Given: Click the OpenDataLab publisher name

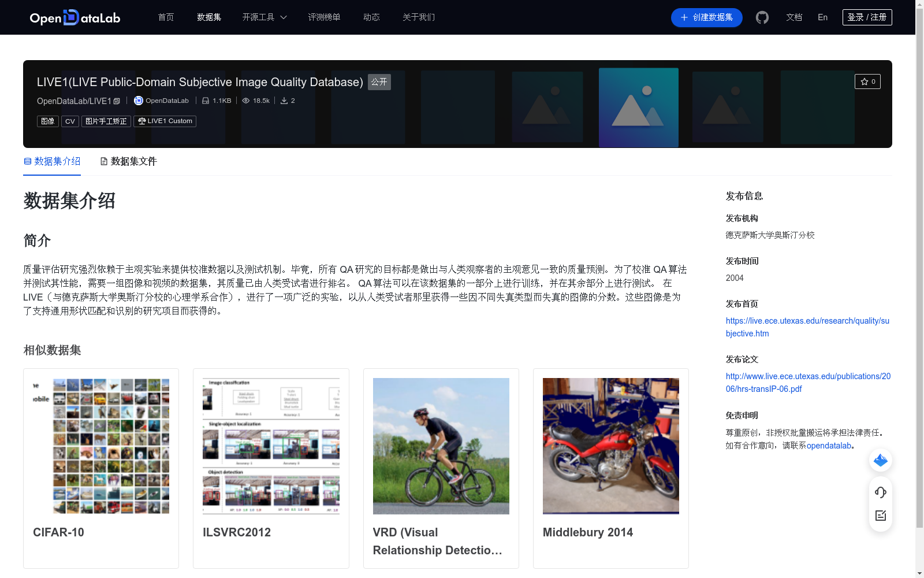Looking at the screenshot, I should tap(167, 101).
